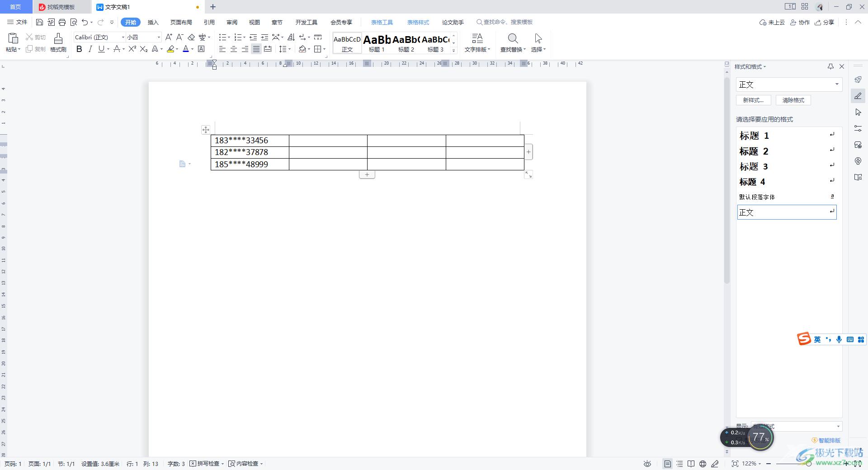Screen dimensions: 868x470
Task: Click cell containing 182****37878
Action: pos(250,152)
